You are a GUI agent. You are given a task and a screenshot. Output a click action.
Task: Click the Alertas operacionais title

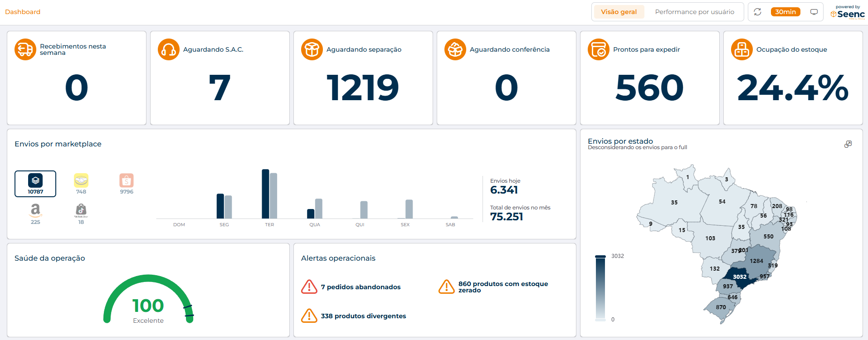[338, 258]
